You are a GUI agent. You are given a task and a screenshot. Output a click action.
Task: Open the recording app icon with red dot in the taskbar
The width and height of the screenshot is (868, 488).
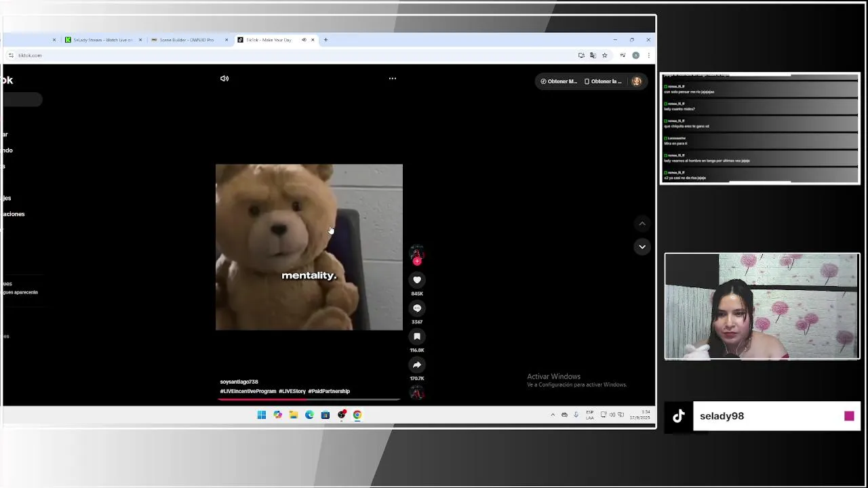coord(342,415)
